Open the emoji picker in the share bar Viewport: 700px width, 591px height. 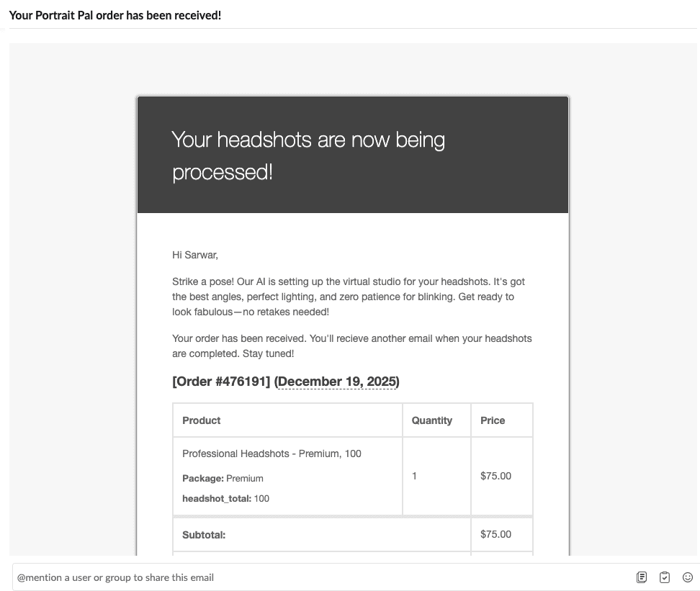688,577
